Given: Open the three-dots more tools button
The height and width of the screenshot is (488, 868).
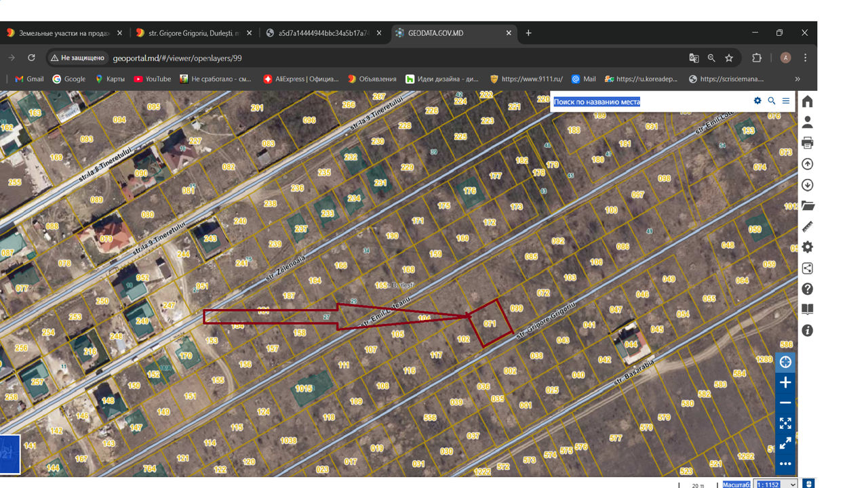Looking at the screenshot, I should pos(785,464).
